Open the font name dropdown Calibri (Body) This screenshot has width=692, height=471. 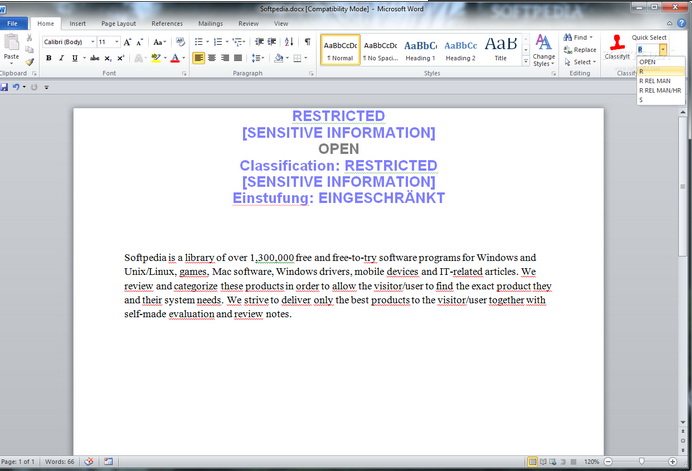click(x=93, y=42)
